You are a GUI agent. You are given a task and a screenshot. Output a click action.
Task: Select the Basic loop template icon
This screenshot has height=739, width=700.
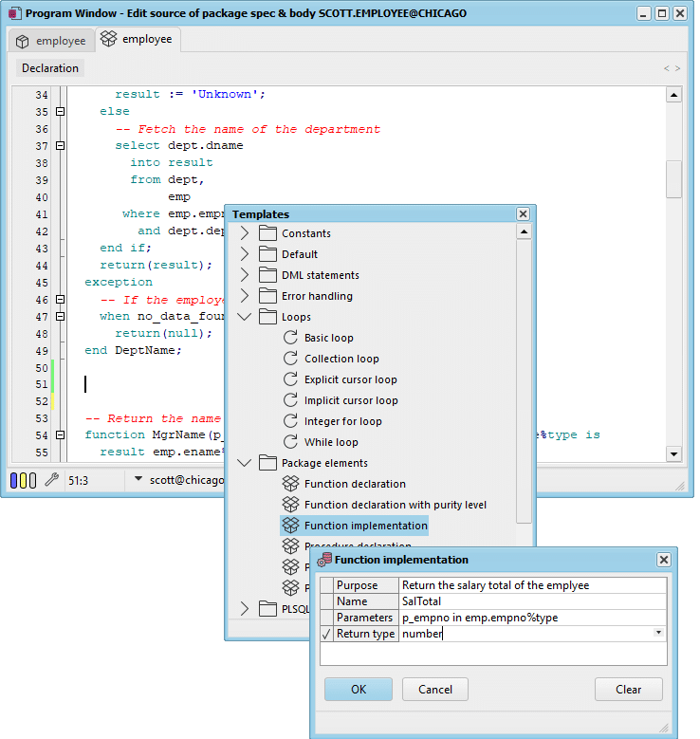290,338
